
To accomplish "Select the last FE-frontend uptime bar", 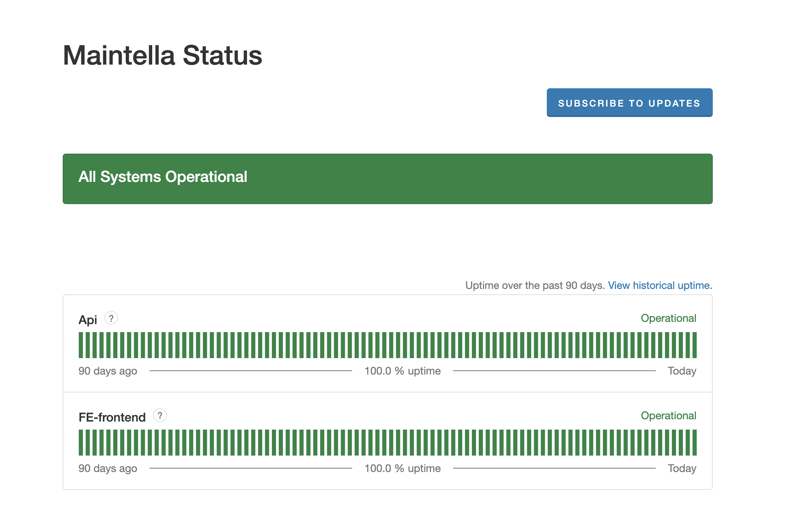I will click(694, 443).
